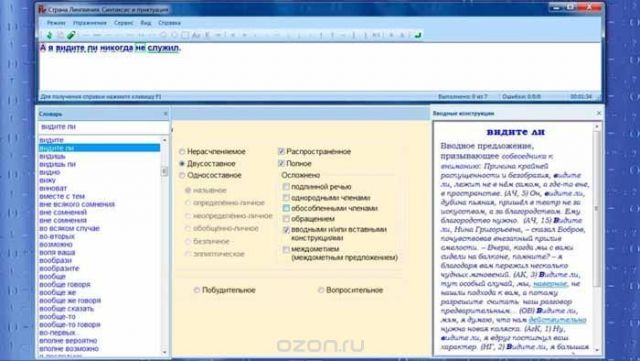Select 'во всяком случае' in dictionary list

[x=69, y=228]
